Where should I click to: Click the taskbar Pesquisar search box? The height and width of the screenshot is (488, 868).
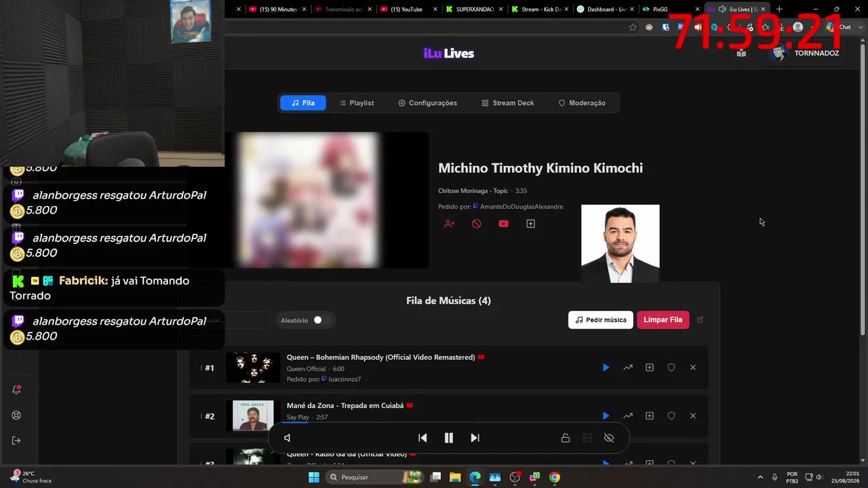375,477
